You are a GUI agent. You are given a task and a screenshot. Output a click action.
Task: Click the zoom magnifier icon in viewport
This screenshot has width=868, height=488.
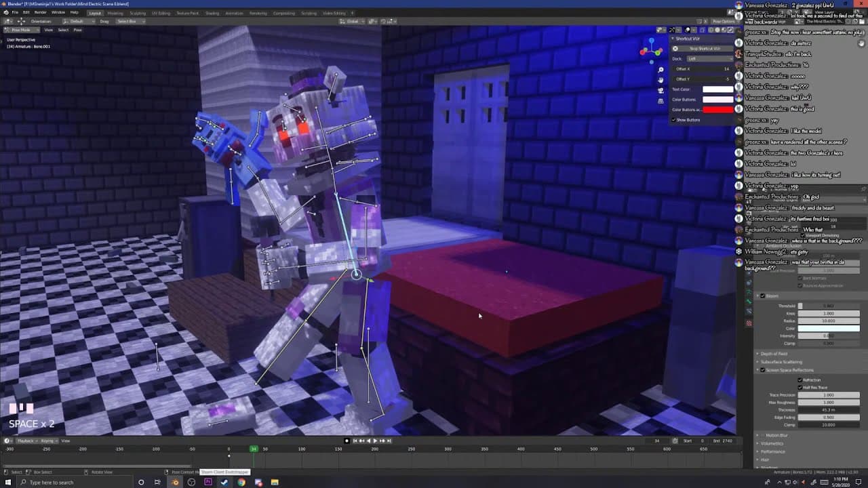[660, 70]
